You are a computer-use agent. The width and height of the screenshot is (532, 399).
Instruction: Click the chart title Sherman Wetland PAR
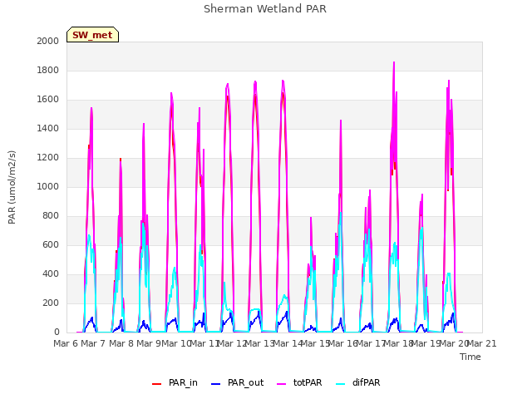tap(265, 8)
